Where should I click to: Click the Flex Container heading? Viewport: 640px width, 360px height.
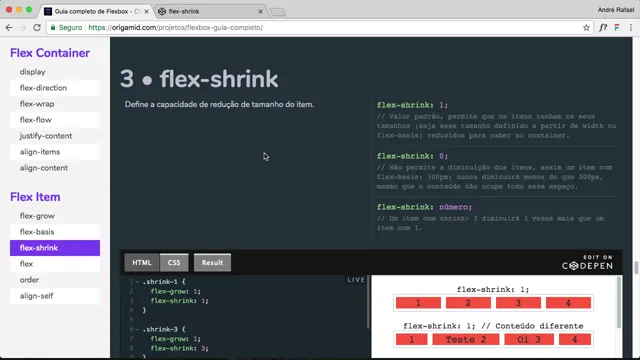tap(50, 53)
